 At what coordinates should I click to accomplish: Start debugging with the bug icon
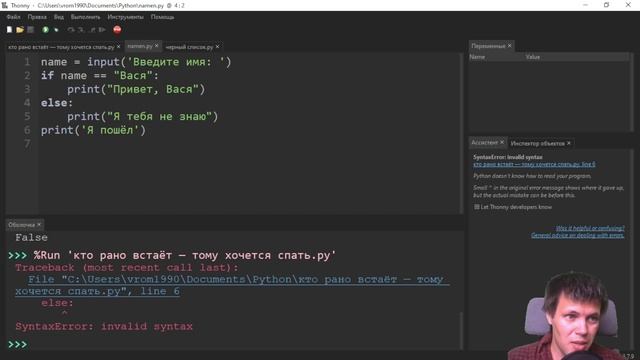click(x=56, y=30)
